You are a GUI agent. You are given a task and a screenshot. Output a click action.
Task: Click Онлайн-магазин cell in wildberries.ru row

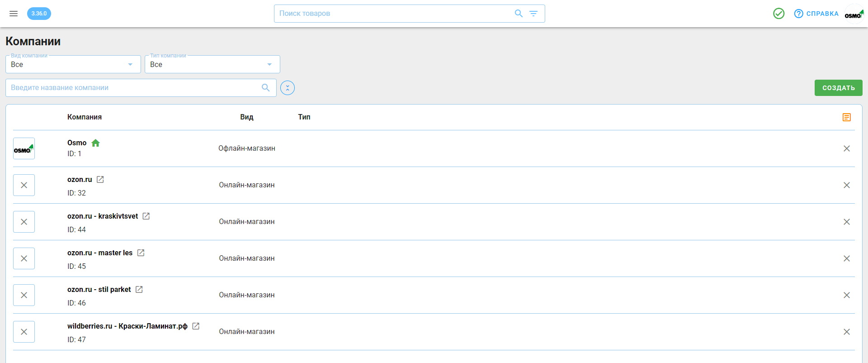[247, 332]
